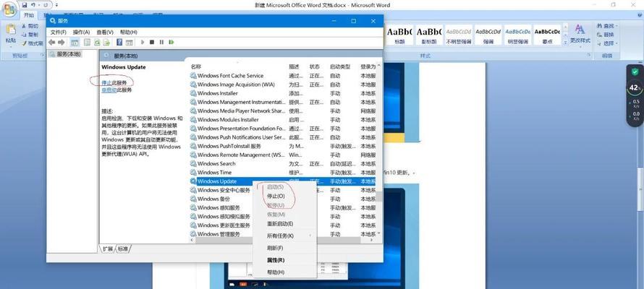The width and height of the screenshot is (644, 289).
Task: Sort services by the 启动类型 column header
Action: pos(339,66)
